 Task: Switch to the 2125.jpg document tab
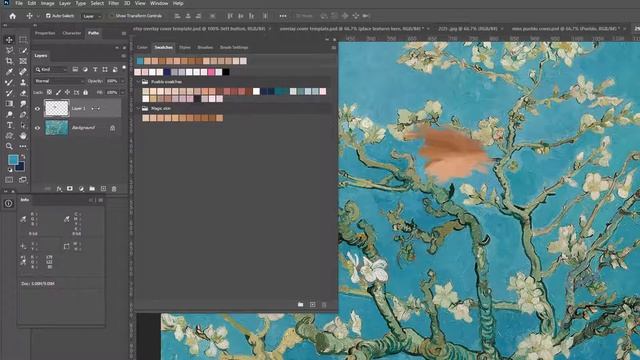click(468, 29)
